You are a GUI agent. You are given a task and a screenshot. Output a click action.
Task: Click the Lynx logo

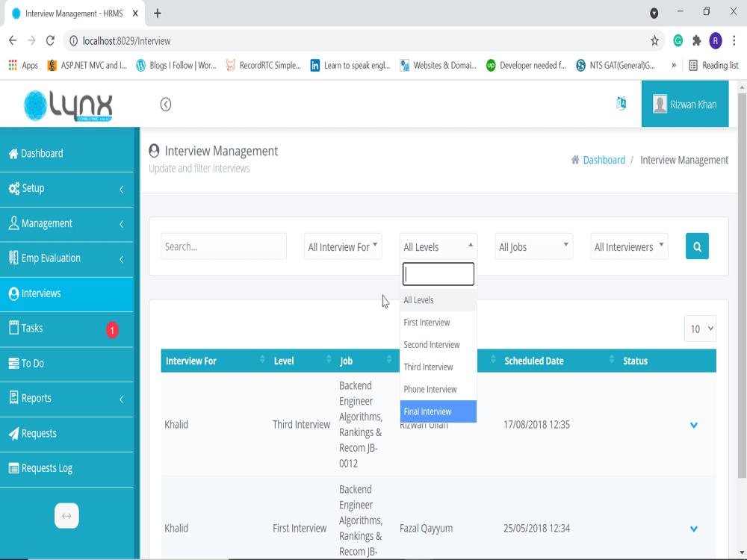(68, 105)
